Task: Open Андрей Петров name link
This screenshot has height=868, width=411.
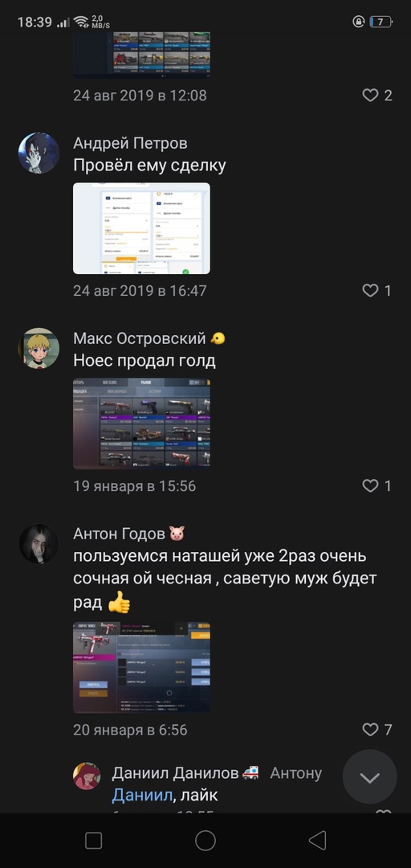Action: click(130, 143)
